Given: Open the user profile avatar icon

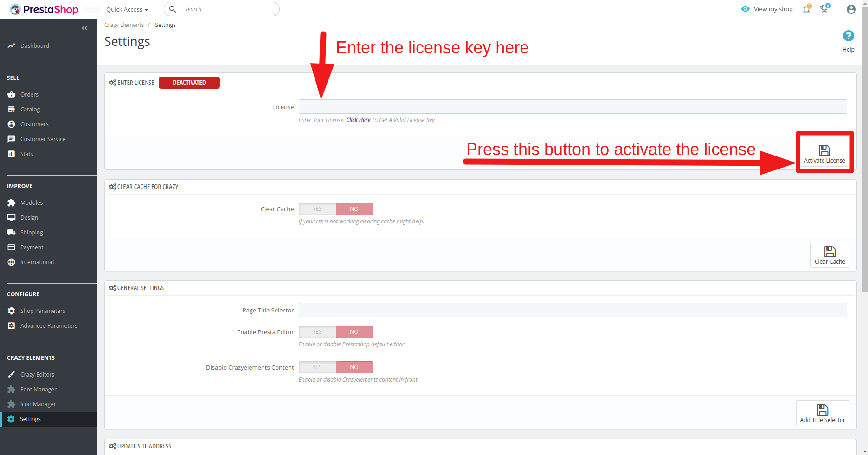Looking at the screenshot, I should click(x=851, y=9).
